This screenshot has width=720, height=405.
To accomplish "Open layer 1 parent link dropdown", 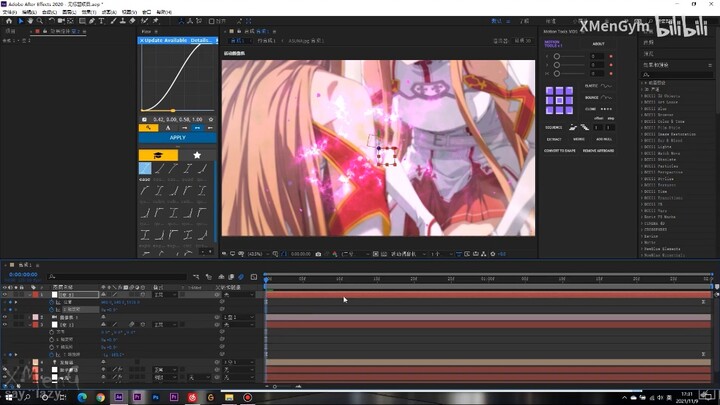I will coord(239,295).
